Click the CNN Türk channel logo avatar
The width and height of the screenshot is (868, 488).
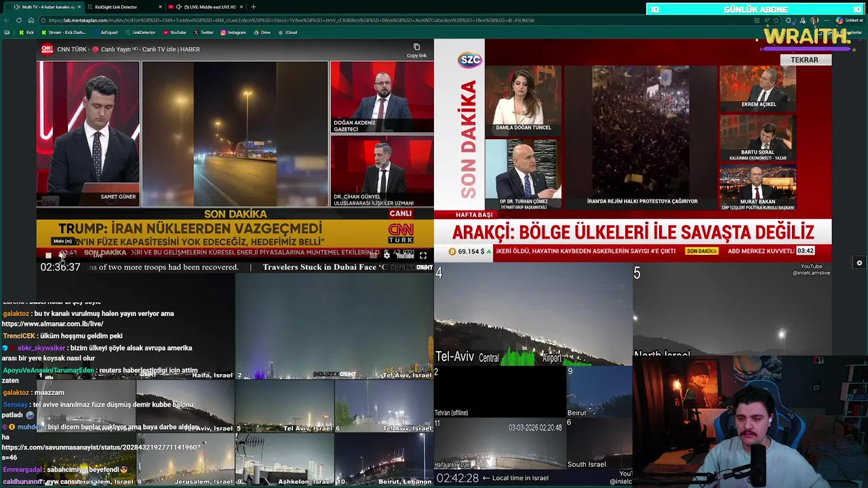click(x=47, y=49)
